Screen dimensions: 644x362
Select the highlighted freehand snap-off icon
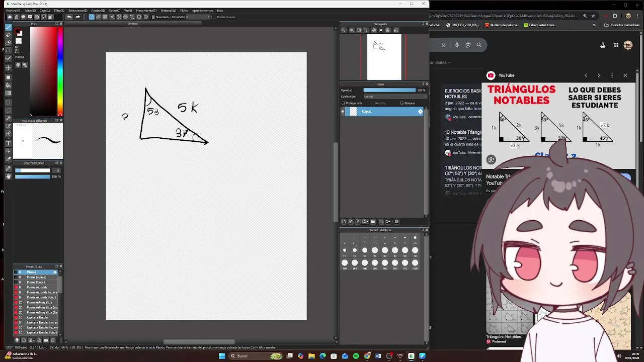click(92, 17)
